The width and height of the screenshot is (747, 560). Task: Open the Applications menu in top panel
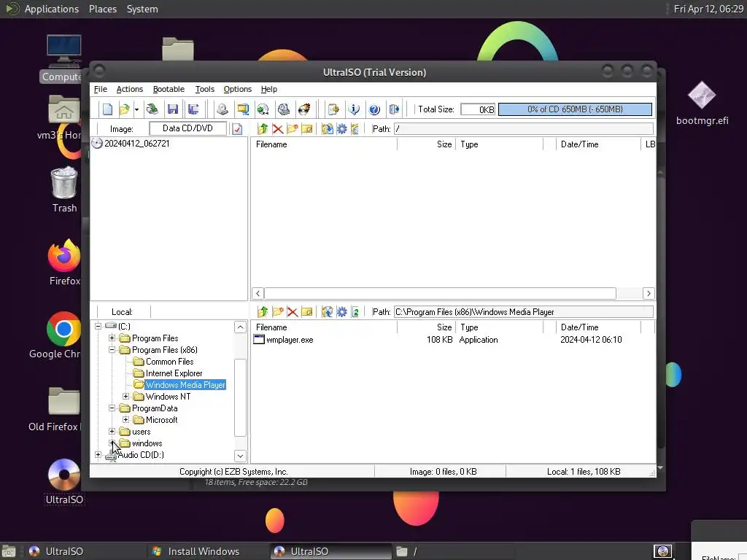(x=52, y=9)
